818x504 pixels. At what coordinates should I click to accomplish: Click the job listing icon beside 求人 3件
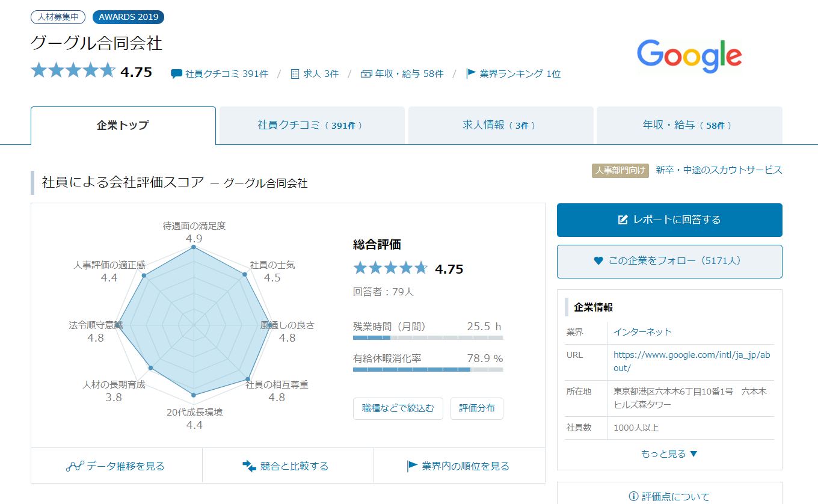(295, 74)
